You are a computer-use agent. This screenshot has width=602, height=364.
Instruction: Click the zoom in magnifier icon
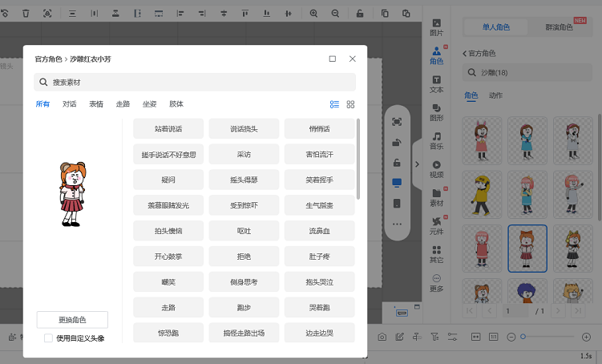pos(313,14)
